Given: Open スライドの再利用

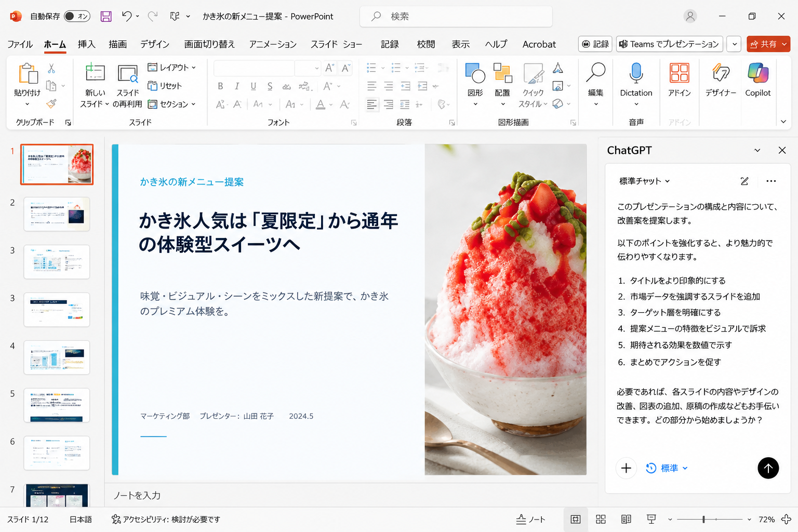Looking at the screenshot, I should click(127, 86).
